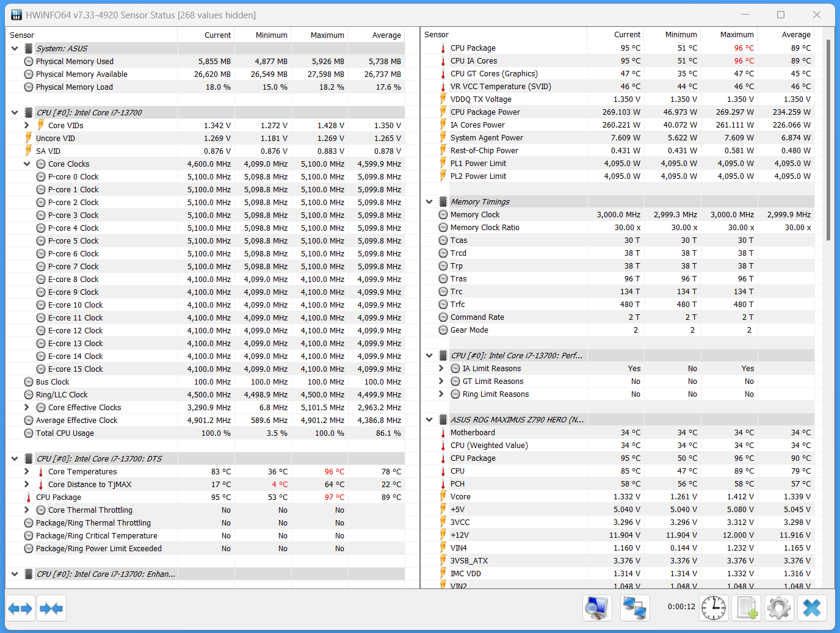Reset the elapsed time clock icon

click(714, 608)
